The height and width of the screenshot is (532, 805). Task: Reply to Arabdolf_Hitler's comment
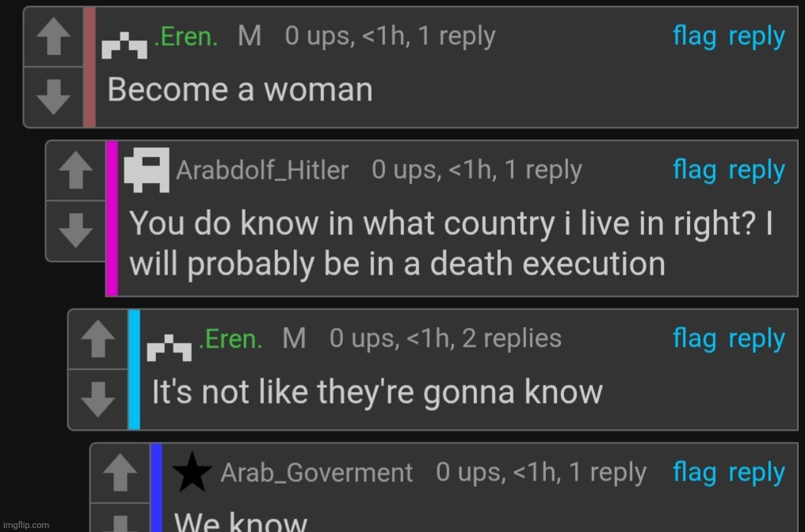point(757,170)
